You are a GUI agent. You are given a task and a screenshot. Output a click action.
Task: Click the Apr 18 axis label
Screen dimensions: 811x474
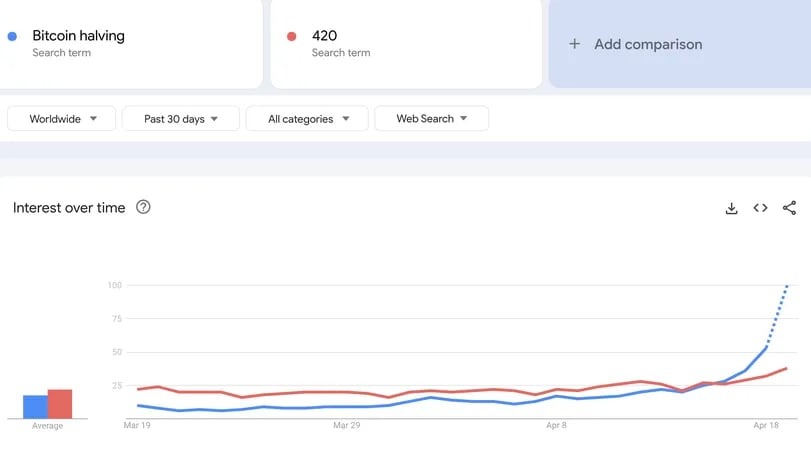pos(766,425)
